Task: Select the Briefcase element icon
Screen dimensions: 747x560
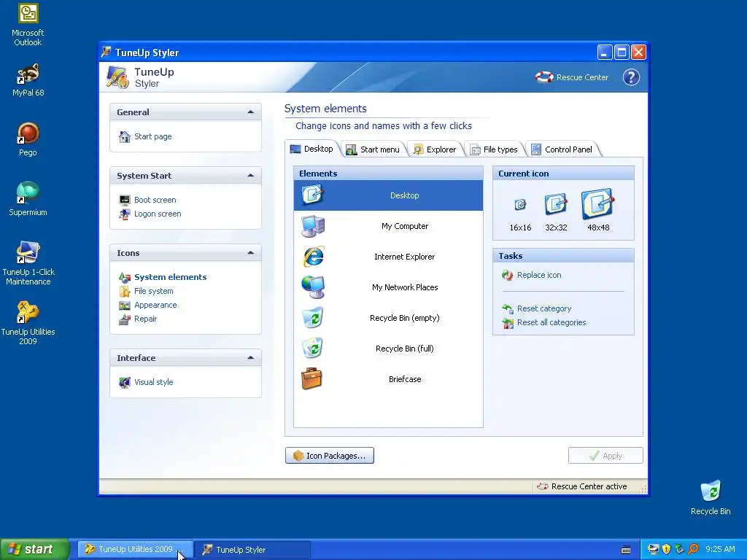Action: pyautogui.click(x=312, y=379)
